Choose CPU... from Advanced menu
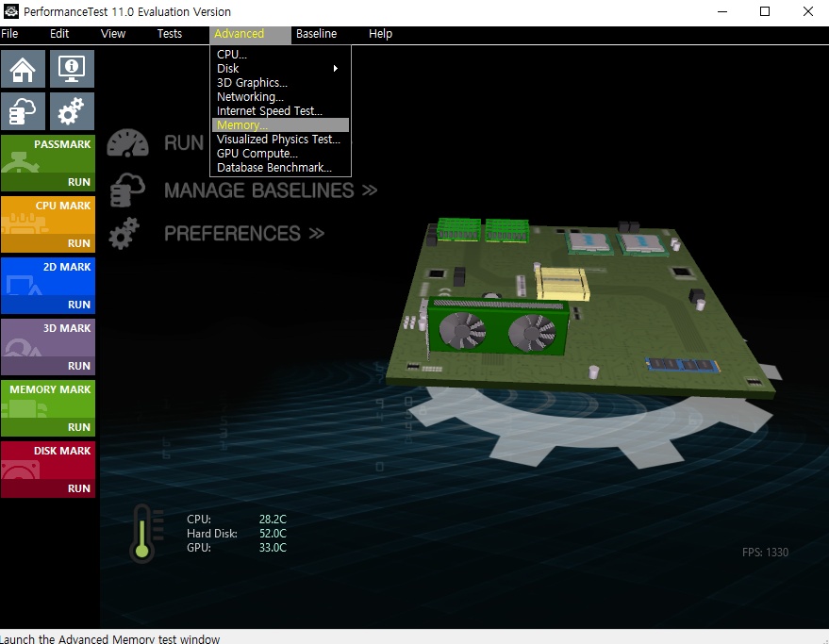This screenshot has width=829, height=644. [280, 54]
